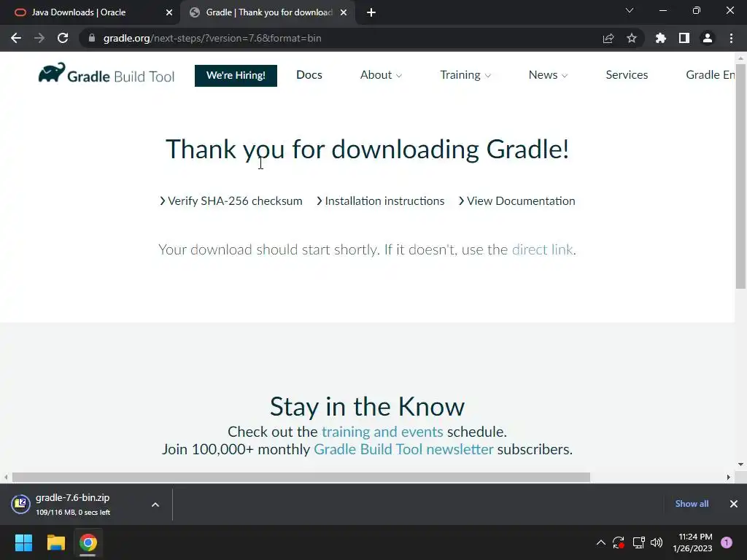Open the Services navigation item
Viewport: 747px width, 560px height.
[627, 75]
